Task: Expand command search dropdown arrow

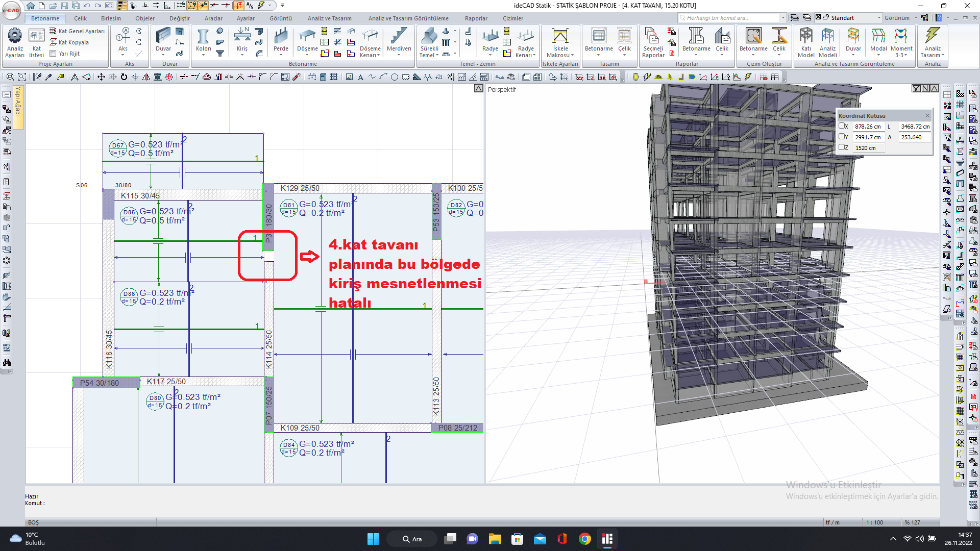Action: click(782, 18)
